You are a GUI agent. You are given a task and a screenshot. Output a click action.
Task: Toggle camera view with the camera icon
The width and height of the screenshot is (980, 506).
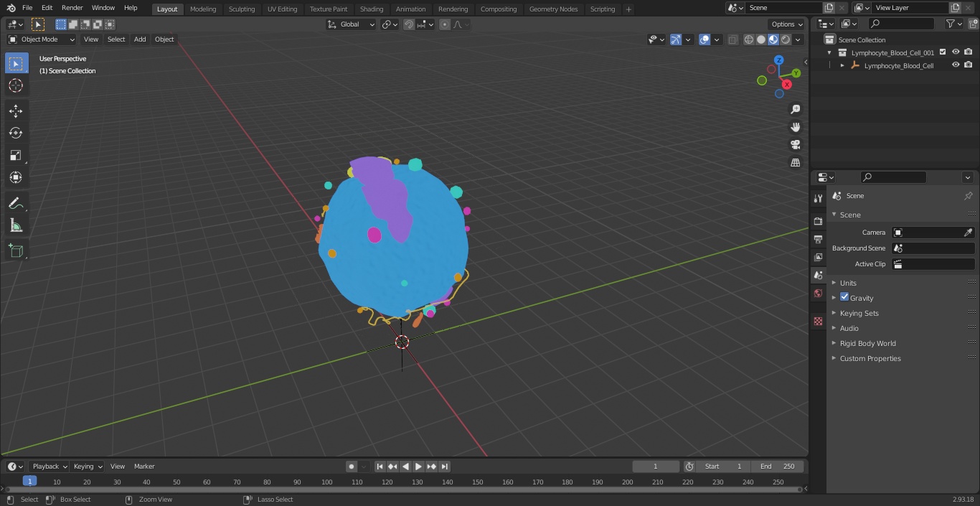(x=795, y=144)
